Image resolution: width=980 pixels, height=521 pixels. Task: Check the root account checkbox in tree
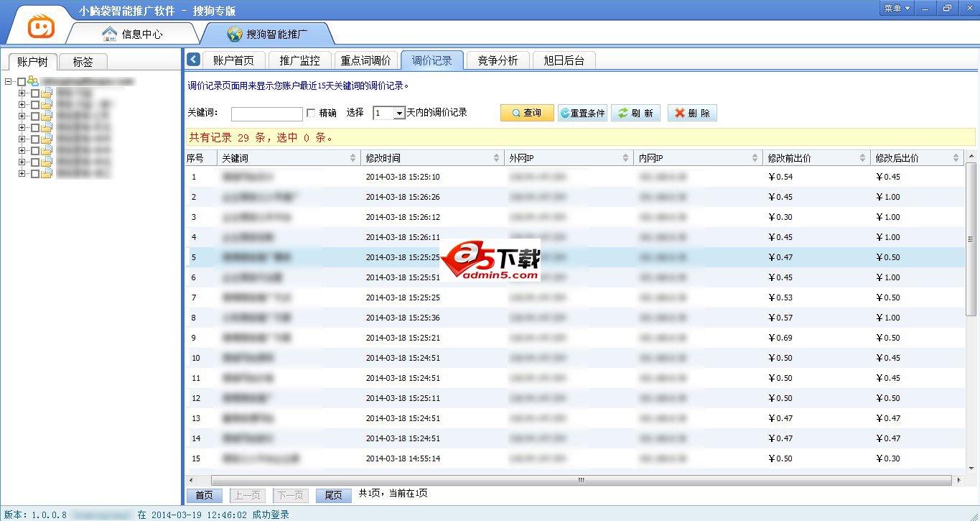tap(21, 81)
